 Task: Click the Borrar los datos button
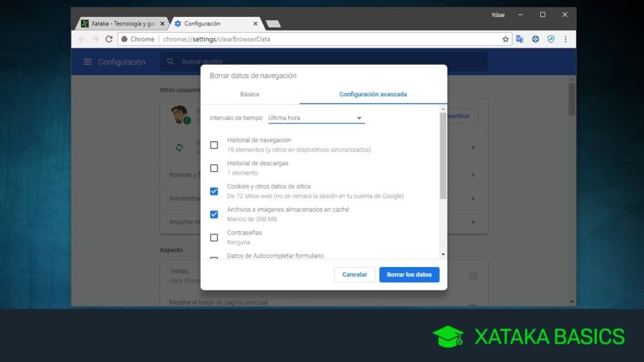pos(409,275)
